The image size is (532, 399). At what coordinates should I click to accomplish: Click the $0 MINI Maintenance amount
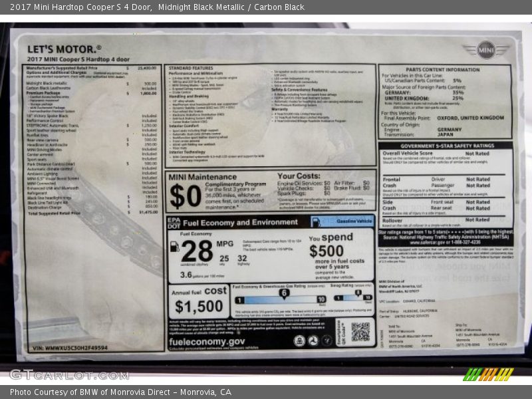pos(186,196)
